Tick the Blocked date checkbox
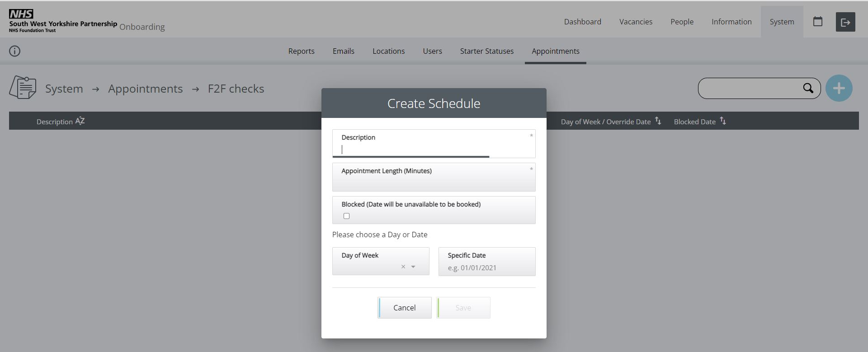The height and width of the screenshot is (352, 868). click(346, 216)
